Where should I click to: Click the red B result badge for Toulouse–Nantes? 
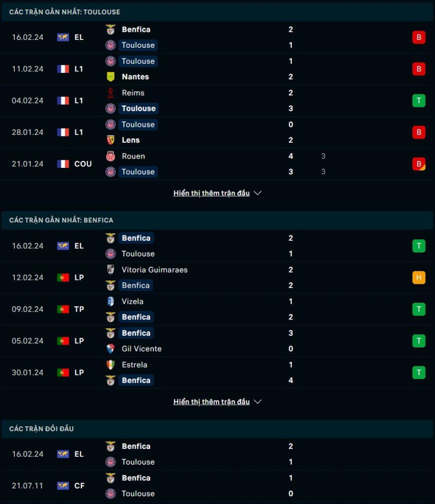[x=419, y=69]
